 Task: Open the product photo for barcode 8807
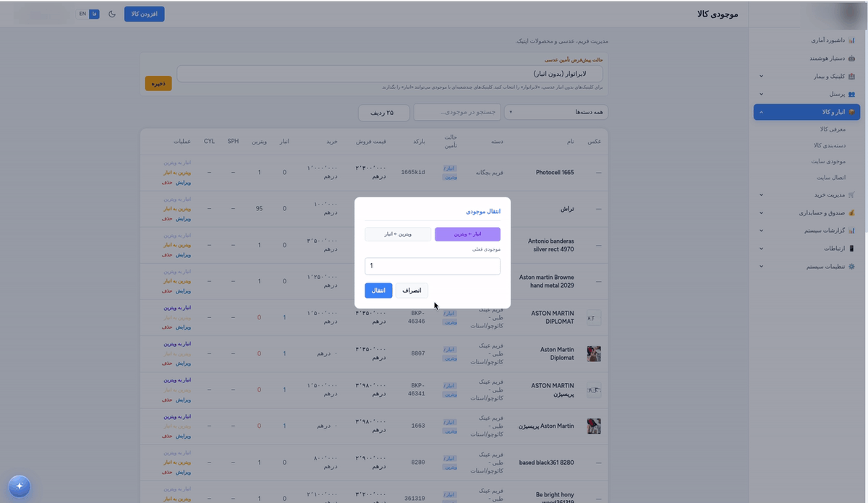[594, 354]
